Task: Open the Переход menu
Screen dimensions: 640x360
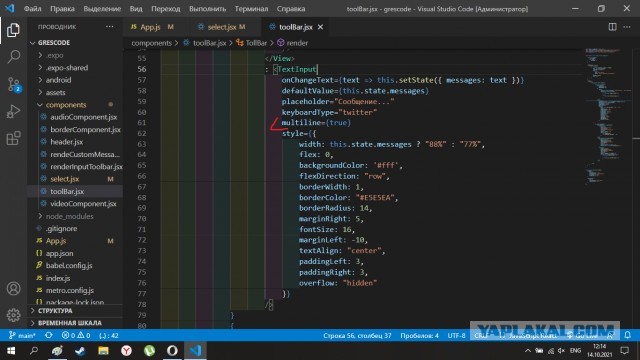Action: click(x=166, y=9)
